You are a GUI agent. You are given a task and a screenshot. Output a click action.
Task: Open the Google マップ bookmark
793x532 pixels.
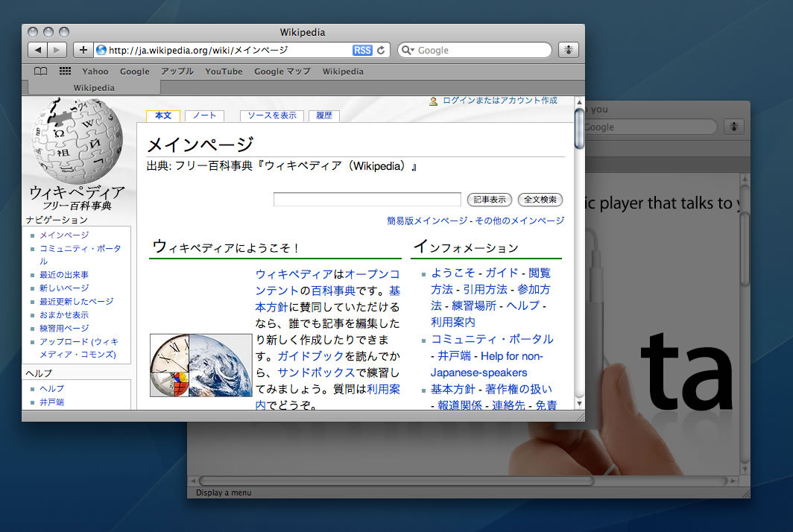tap(282, 72)
